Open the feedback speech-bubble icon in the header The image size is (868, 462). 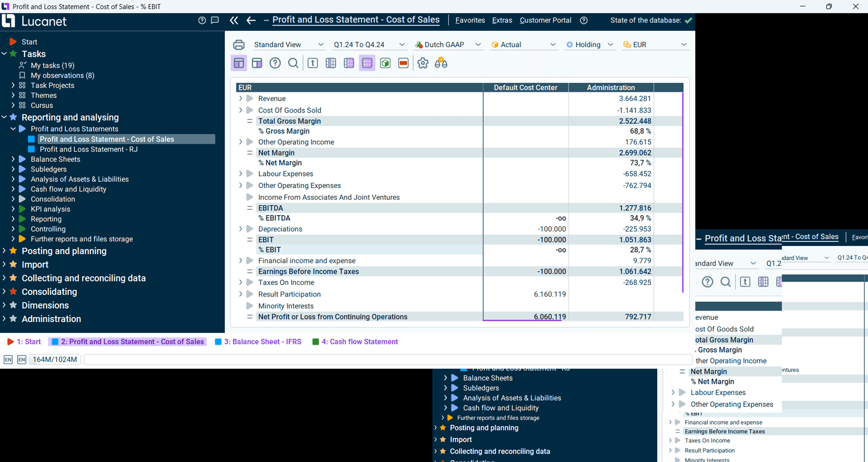point(215,21)
